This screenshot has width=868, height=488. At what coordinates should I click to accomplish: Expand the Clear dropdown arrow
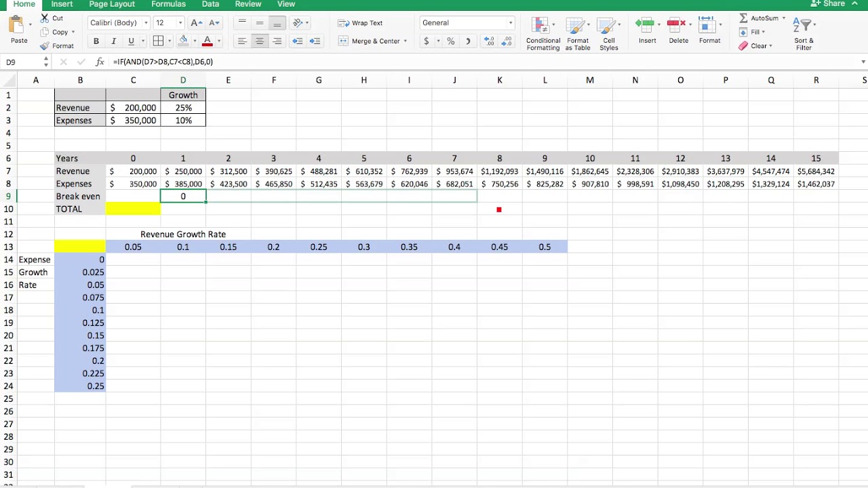[771, 46]
